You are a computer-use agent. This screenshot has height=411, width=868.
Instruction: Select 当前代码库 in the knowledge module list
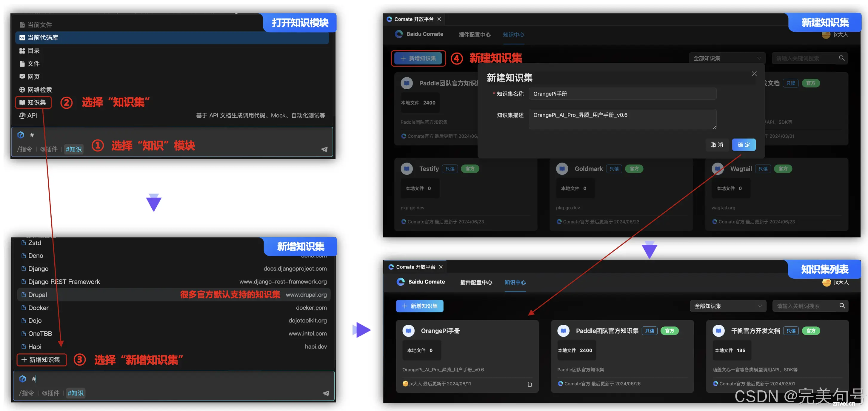click(x=172, y=37)
